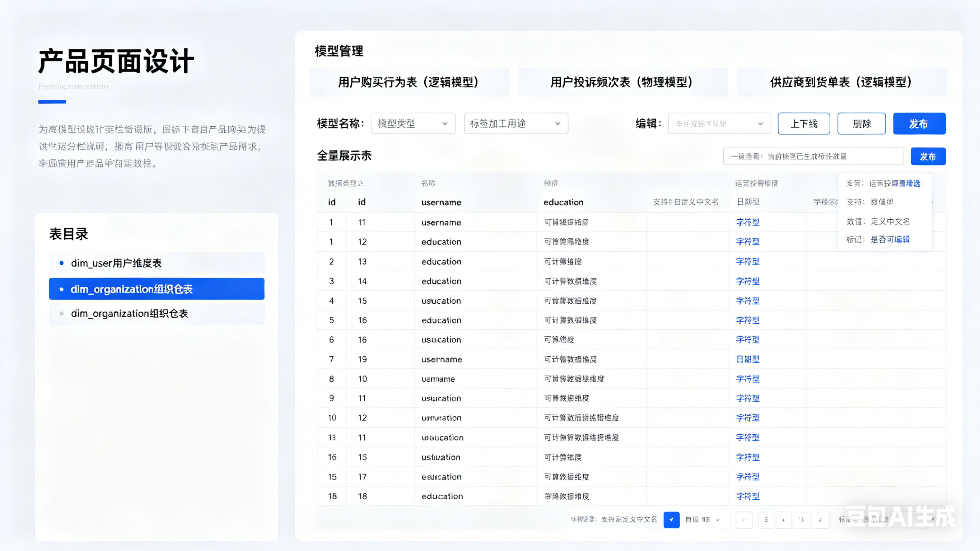Click the 删除 button
This screenshot has height=551, width=980.
click(x=861, y=123)
